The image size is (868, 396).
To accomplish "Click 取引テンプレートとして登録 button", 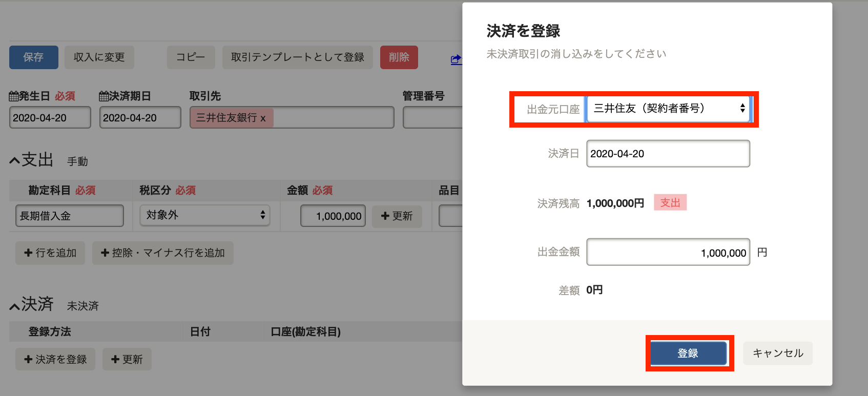I will coord(298,57).
